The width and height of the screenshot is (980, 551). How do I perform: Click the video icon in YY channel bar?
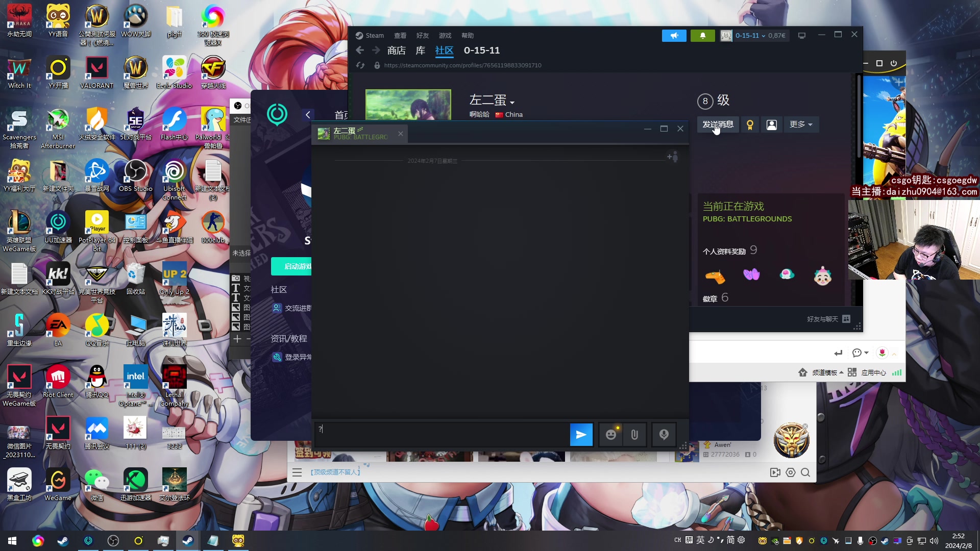(775, 472)
